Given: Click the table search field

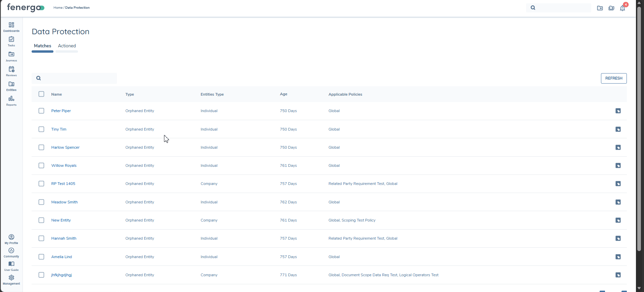Looking at the screenshot, I should (74, 78).
